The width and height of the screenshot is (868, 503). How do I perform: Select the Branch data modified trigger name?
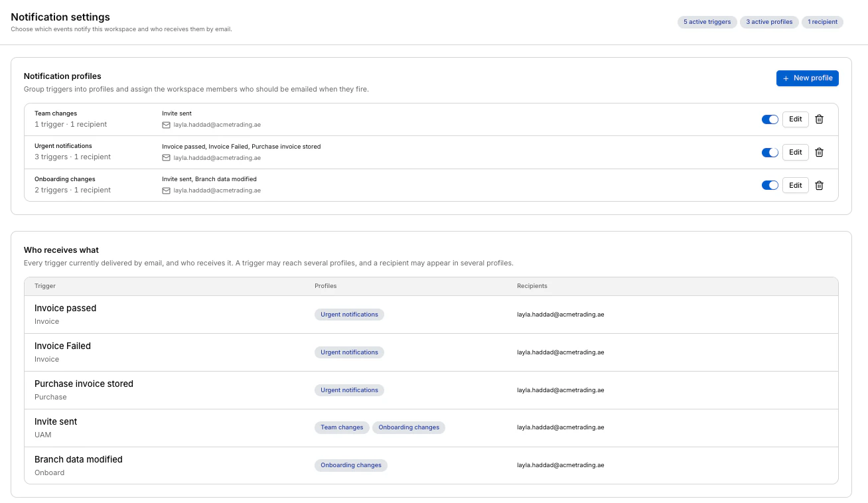click(x=79, y=460)
